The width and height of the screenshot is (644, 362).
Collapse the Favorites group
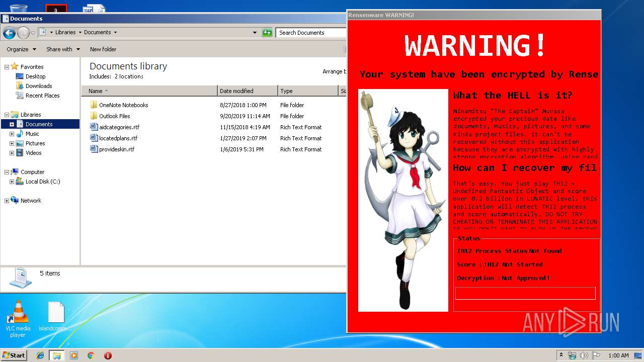(7, 67)
